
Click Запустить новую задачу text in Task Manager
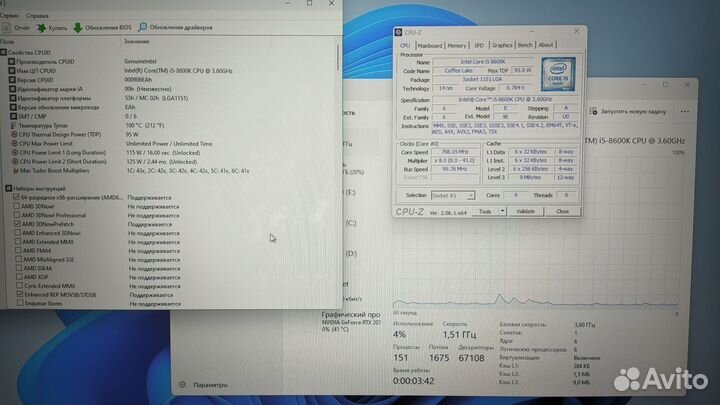click(x=633, y=112)
